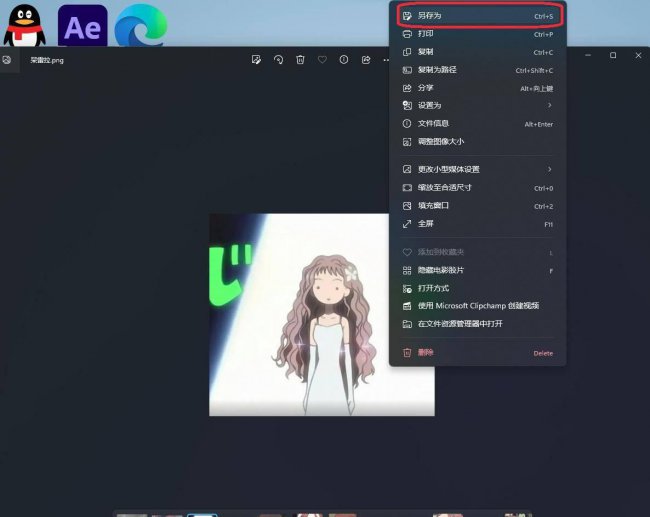Open the After Effects desktop icon
This screenshot has width=650, height=517.
click(x=82, y=25)
